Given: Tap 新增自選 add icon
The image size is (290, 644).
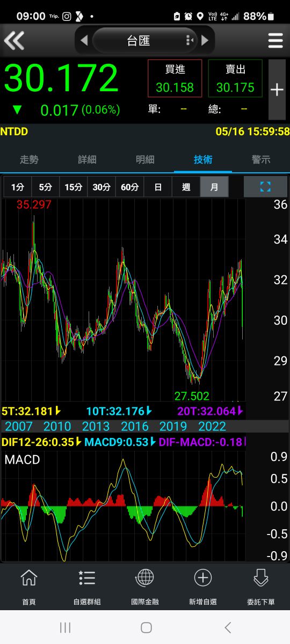Looking at the screenshot, I should tap(203, 587).
